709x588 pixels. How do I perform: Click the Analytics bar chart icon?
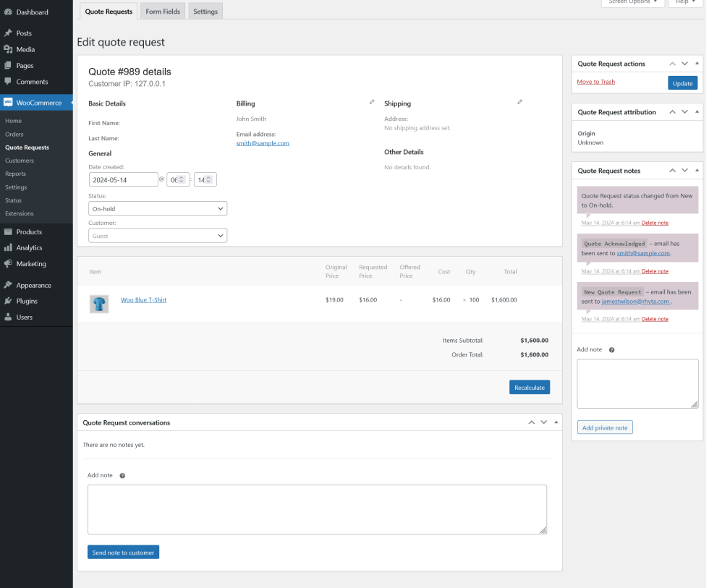(x=8, y=247)
